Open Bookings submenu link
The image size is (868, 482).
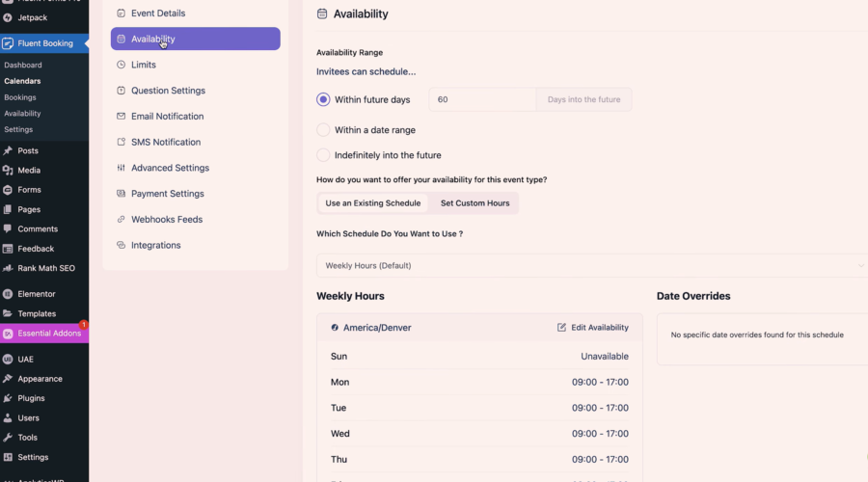point(20,97)
